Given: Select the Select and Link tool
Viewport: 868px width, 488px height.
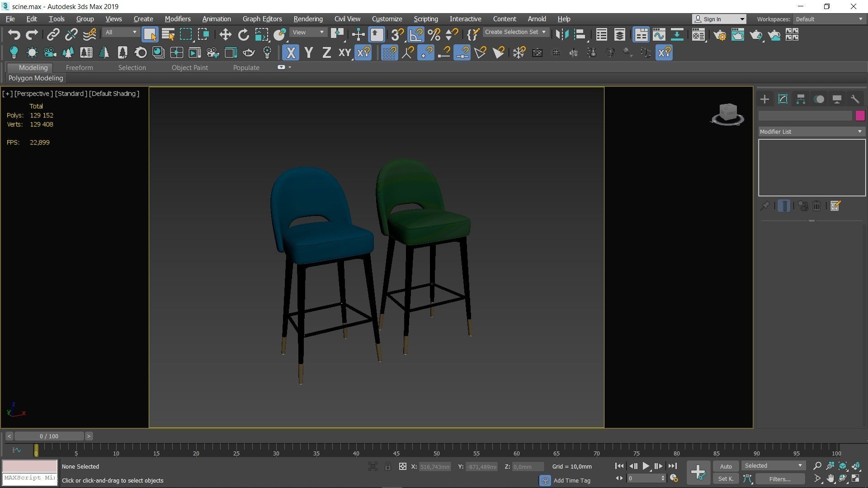Looking at the screenshot, I should point(53,35).
